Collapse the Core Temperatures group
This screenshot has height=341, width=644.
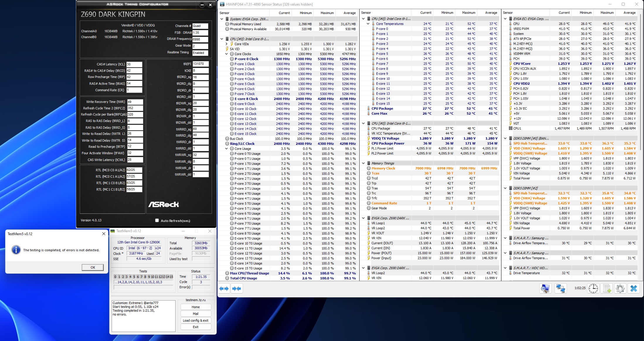point(368,24)
